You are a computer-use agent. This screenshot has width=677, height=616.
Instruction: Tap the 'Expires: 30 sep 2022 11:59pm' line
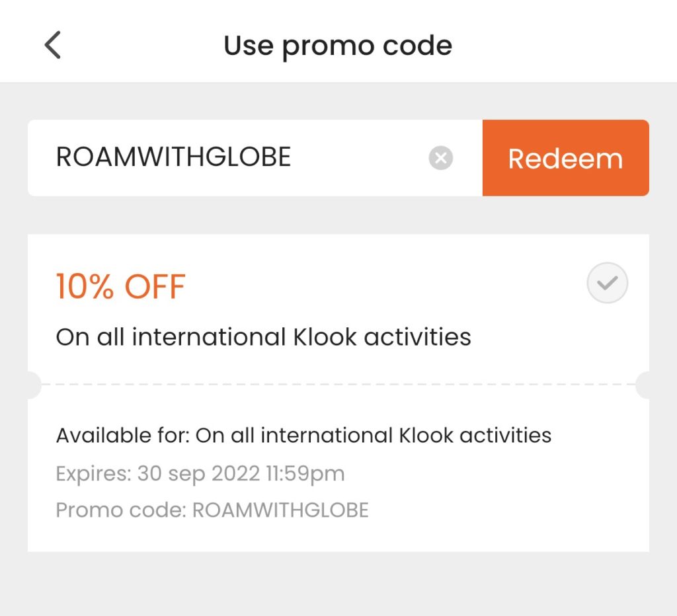[x=200, y=473]
